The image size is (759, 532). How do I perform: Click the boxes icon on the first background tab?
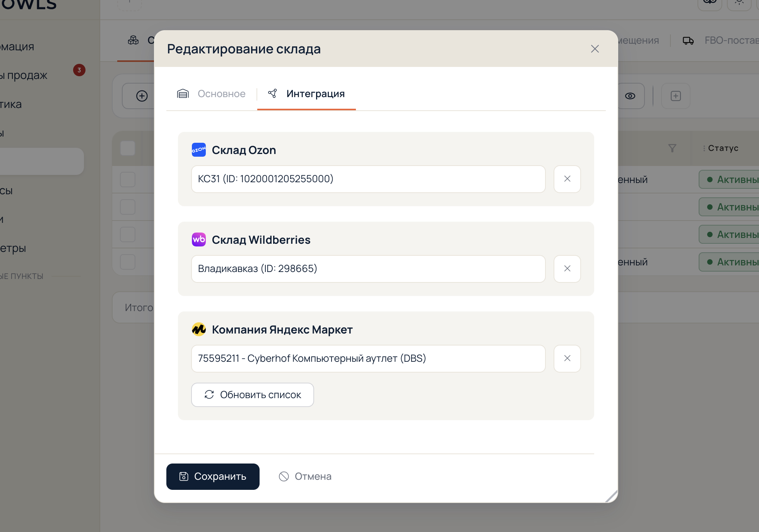133,40
